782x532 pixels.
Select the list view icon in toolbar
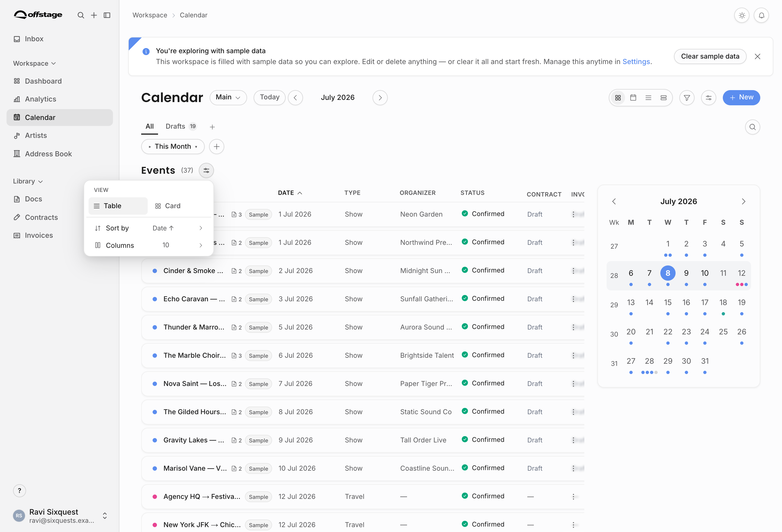pos(648,97)
